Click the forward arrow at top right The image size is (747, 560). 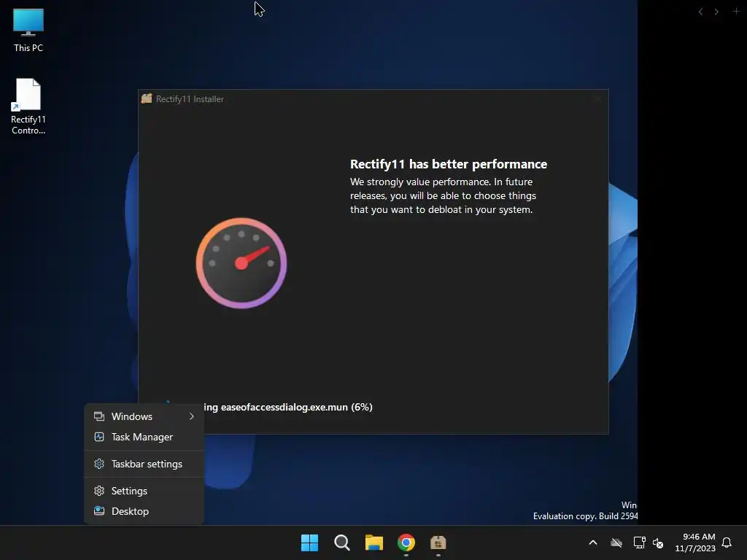pyautogui.click(x=716, y=12)
